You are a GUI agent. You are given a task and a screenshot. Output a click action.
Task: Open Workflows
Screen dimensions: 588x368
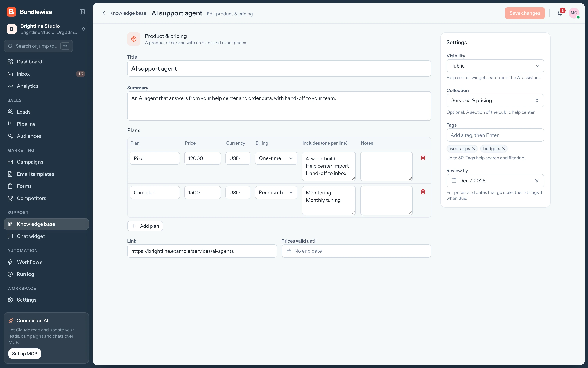click(46, 262)
